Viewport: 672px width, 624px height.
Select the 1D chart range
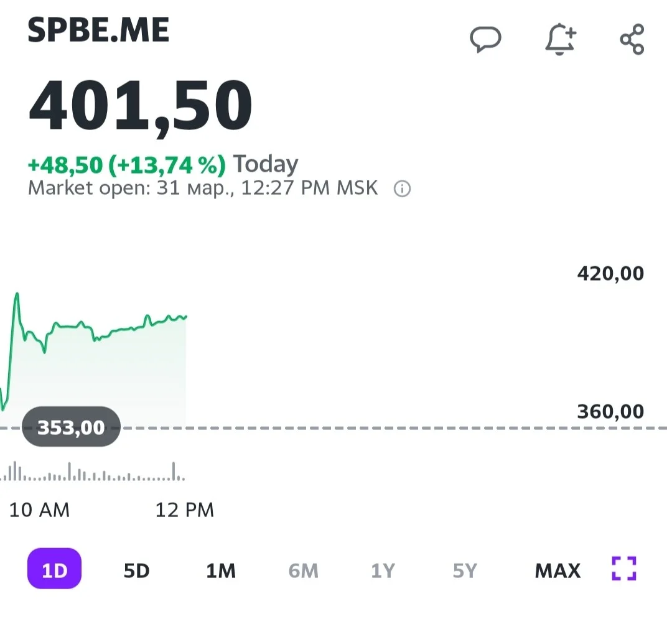point(54,569)
